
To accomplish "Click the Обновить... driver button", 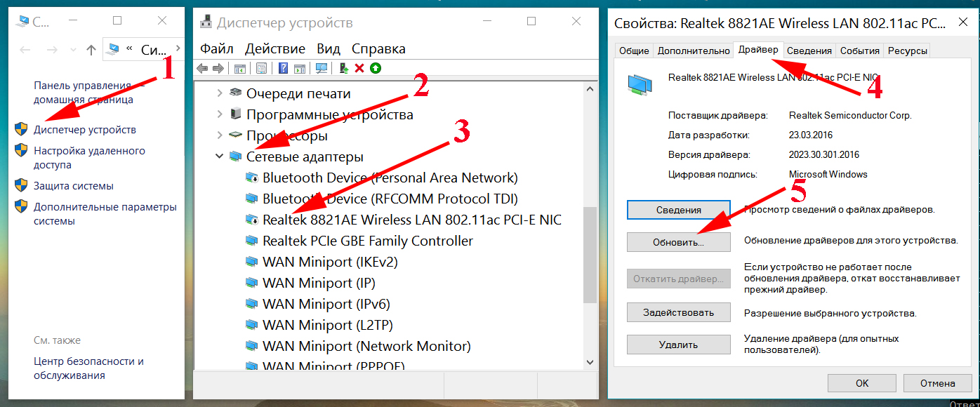I will pyautogui.click(x=679, y=241).
